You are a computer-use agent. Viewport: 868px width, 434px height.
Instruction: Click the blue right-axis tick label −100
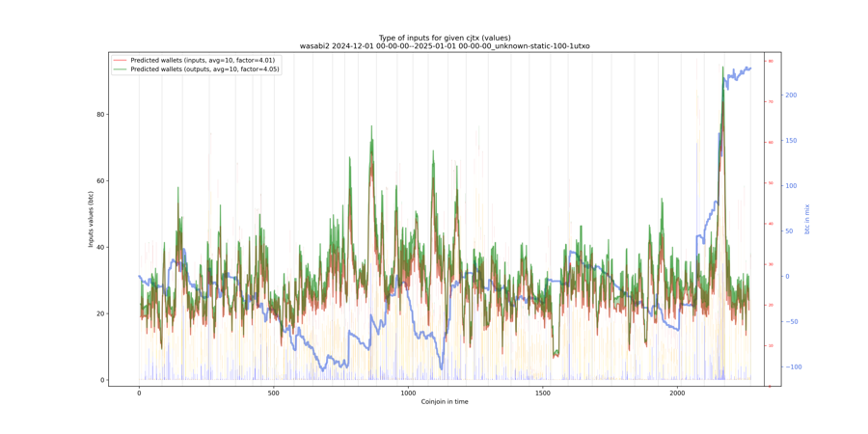tap(793, 367)
